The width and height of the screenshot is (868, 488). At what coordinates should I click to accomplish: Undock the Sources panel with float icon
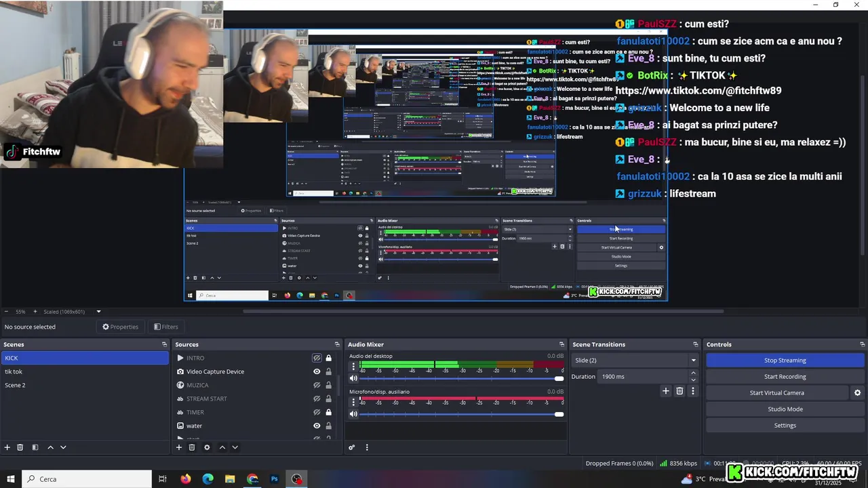point(337,344)
